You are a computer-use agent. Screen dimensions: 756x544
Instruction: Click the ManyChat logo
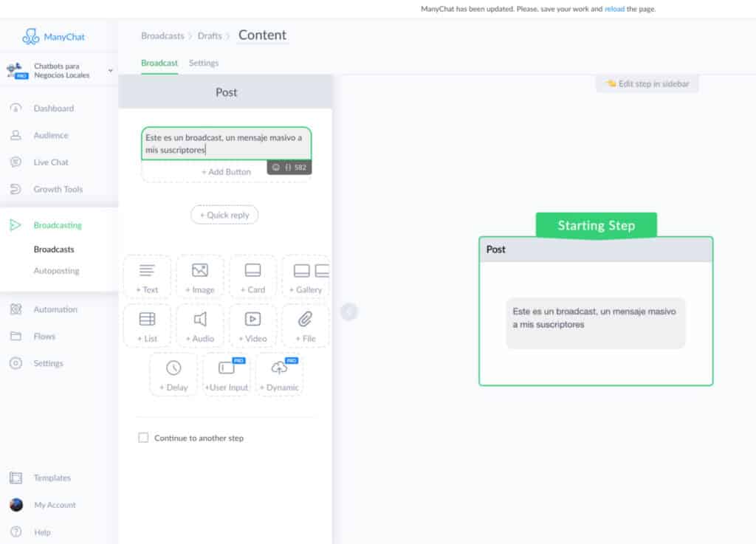point(53,37)
